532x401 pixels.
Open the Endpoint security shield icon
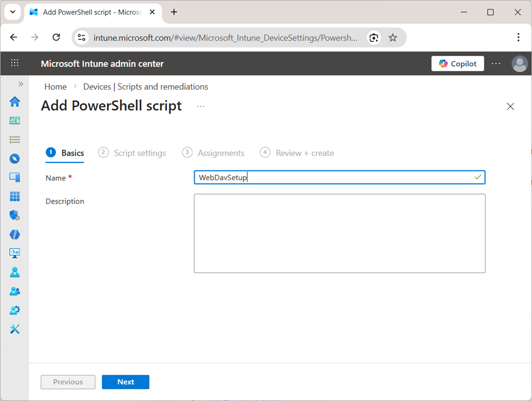pyautogui.click(x=15, y=215)
